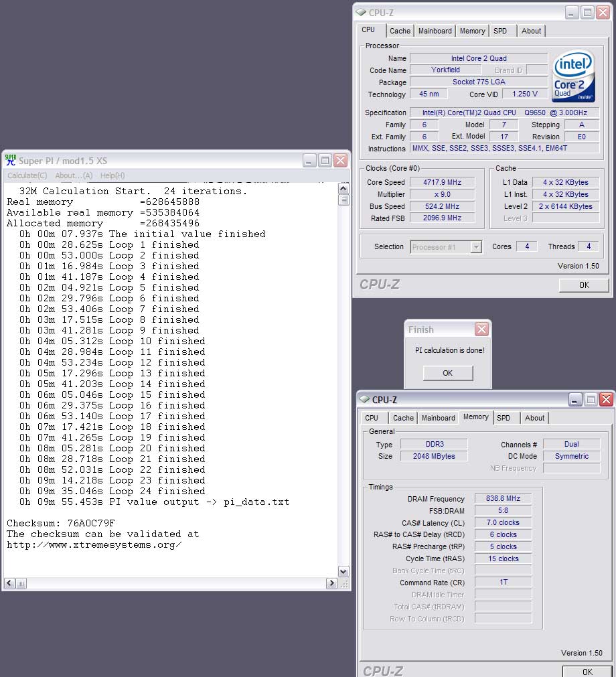Image resolution: width=616 pixels, height=677 pixels.
Task: Switch to Cache tab in top CPU-Z
Action: (x=400, y=31)
